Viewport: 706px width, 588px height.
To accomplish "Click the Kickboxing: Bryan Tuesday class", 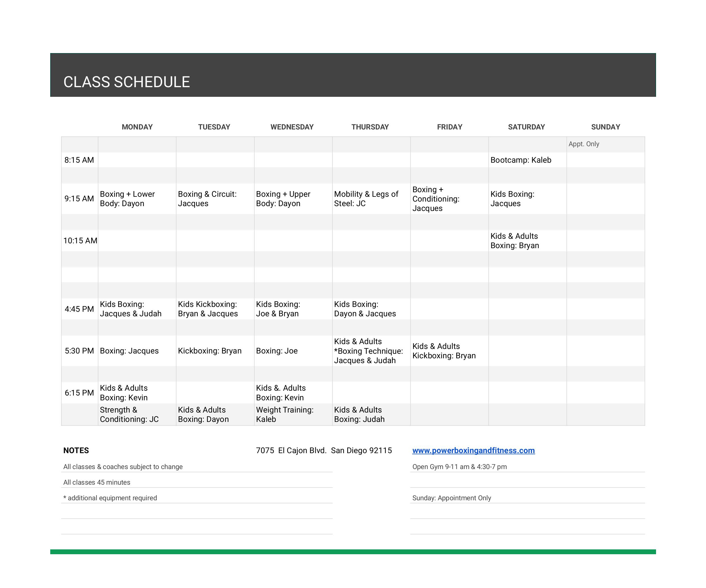I will [x=210, y=351].
